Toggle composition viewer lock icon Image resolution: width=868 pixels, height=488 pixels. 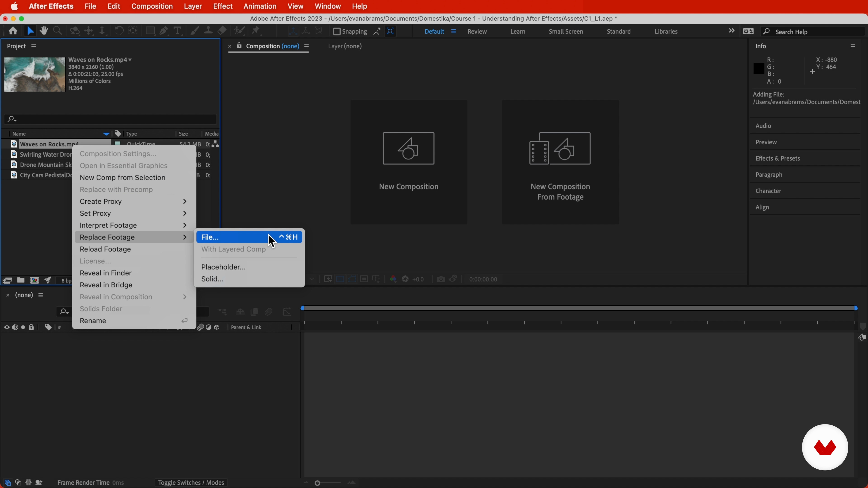click(x=239, y=46)
